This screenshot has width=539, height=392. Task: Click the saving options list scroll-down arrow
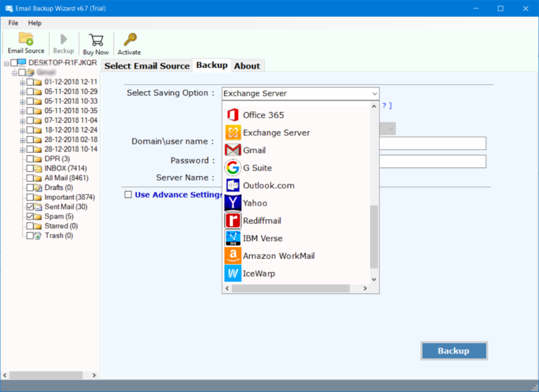(x=374, y=280)
